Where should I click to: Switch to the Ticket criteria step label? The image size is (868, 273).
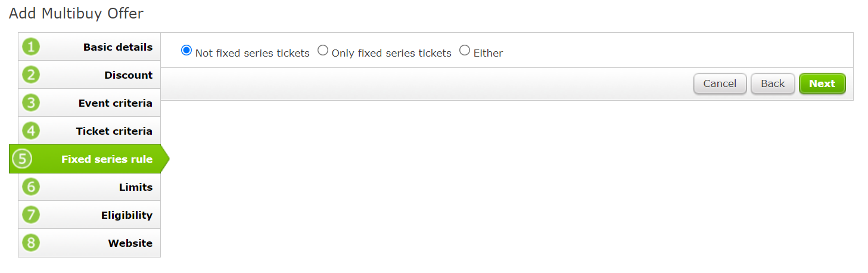[x=114, y=131]
